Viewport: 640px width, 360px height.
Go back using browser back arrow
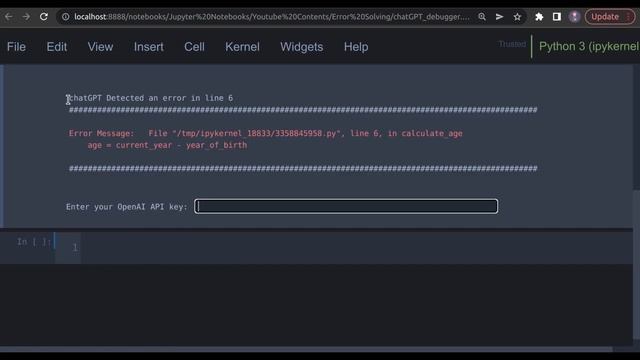(x=9, y=17)
